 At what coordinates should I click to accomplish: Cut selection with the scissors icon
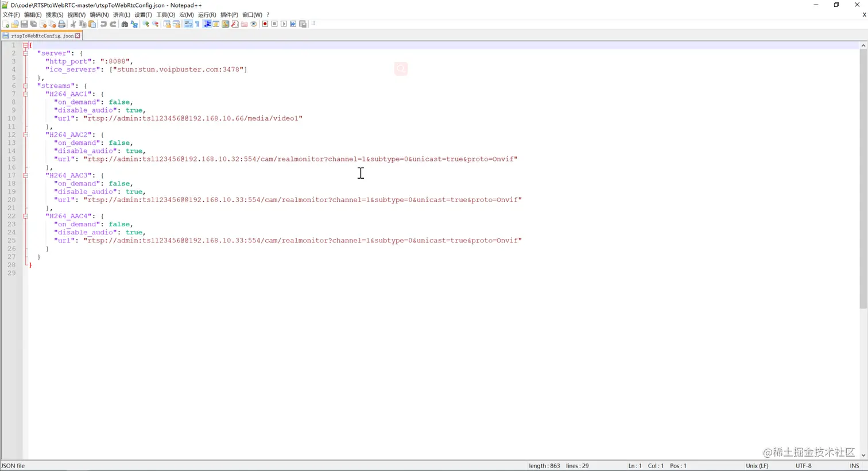73,24
